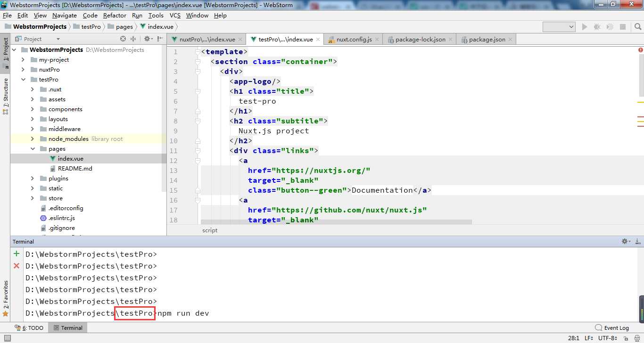The height and width of the screenshot is (343, 644).
Task: Click the Run button in the toolbar
Action: (585, 27)
